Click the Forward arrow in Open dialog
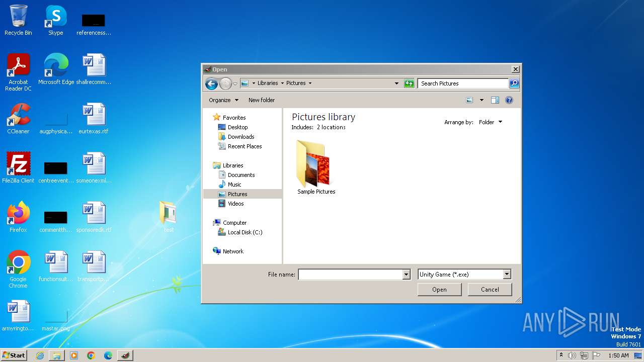This screenshot has width=644, height=362. [225, 83]
